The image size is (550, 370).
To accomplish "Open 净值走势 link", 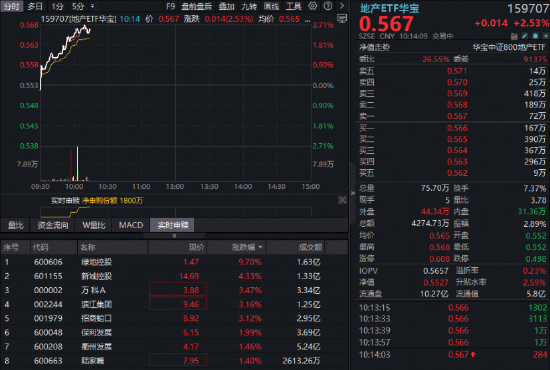I will coord(374,47).
